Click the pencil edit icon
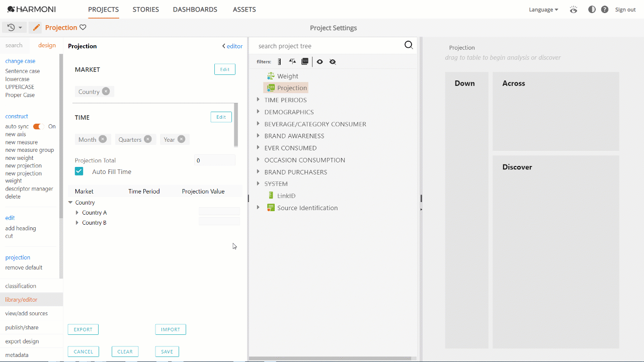Screen dimensions: 644x362 point(36,28)
